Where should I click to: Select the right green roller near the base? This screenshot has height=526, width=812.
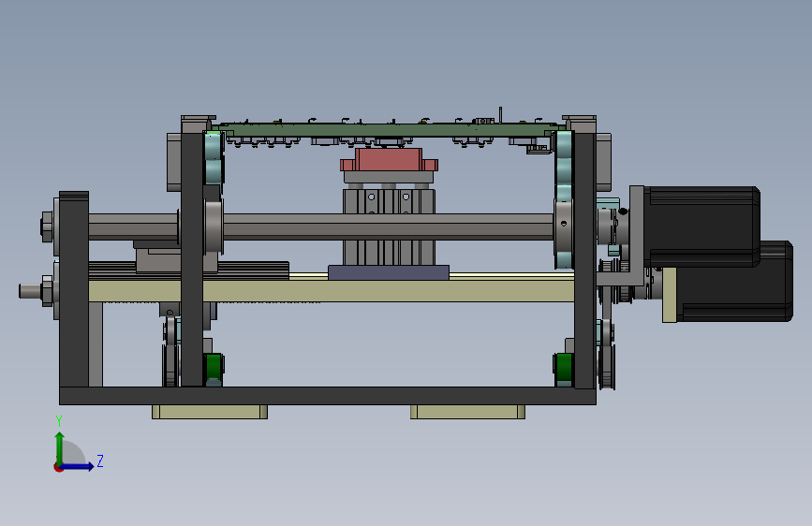coord(564,367)
